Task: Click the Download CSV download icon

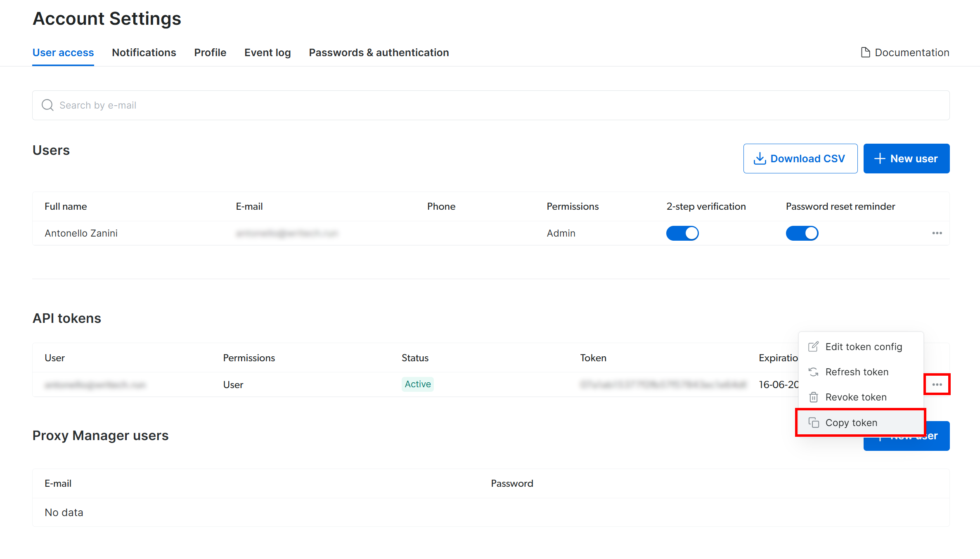Action: [760, 158]
